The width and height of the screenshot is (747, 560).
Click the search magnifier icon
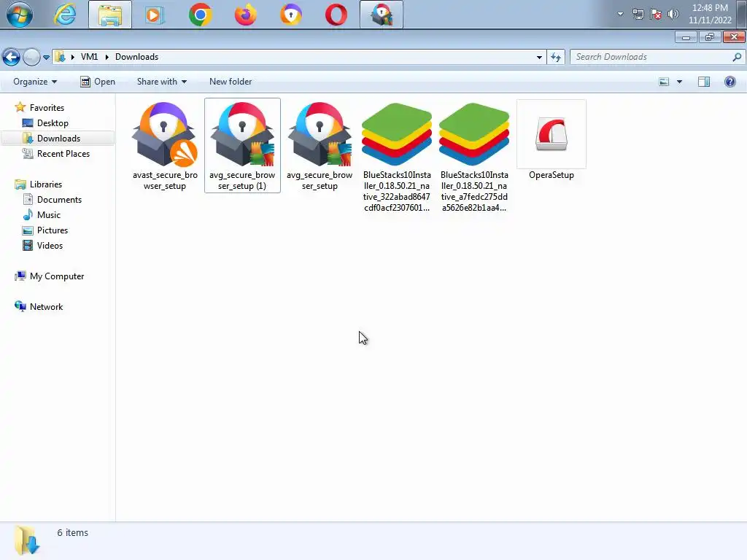pyautogui.click(x=737, y=57)
